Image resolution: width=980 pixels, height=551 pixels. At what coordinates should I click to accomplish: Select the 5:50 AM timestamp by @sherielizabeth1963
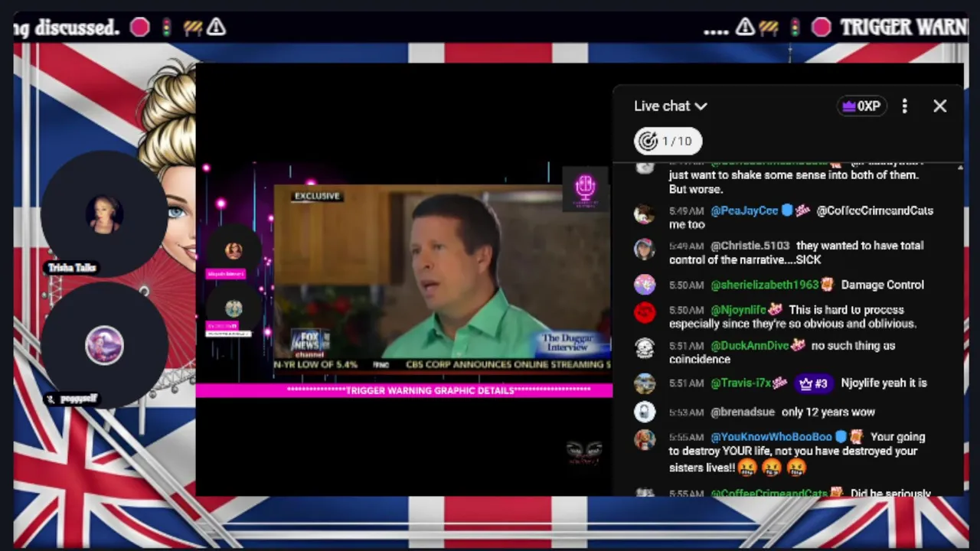[x=686, y=285]
